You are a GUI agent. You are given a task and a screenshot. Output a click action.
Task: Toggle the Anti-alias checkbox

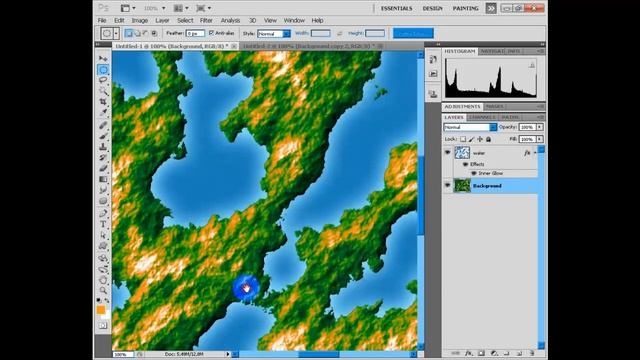click(211, 33)
